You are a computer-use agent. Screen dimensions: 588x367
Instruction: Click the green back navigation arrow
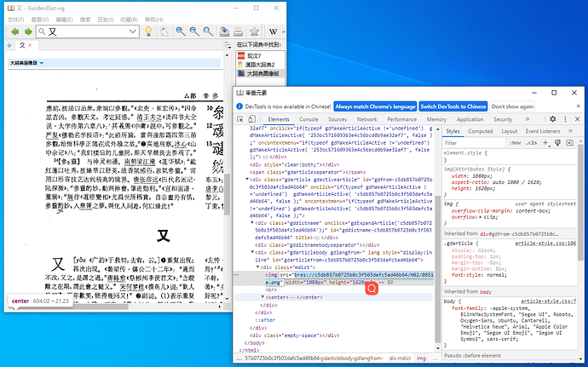(x=13, y=32)
